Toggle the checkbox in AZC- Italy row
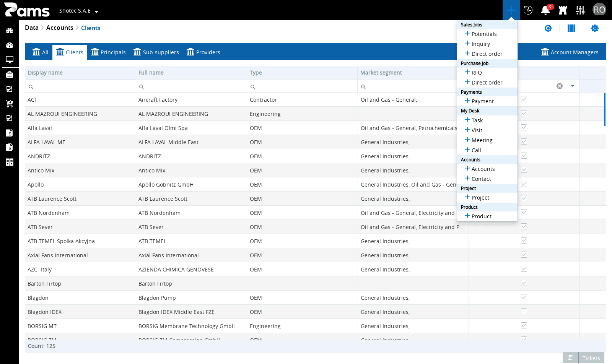The width and height of the screenshot is (612, 364). (524, 269)
